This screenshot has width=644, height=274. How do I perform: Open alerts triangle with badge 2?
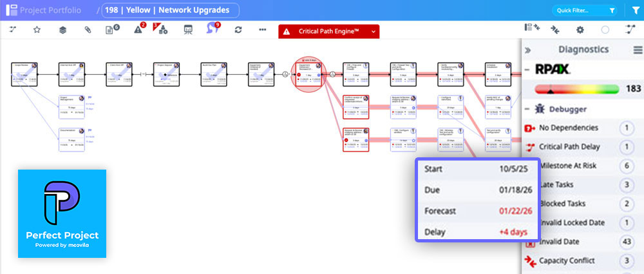coord(140,29)
